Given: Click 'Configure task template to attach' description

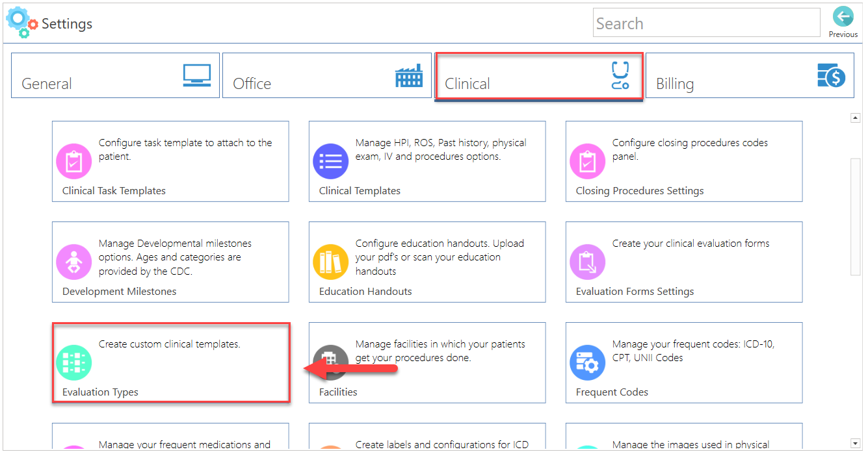Looking at the screenshot, I should pyautogui.click(x=185, y=149).
